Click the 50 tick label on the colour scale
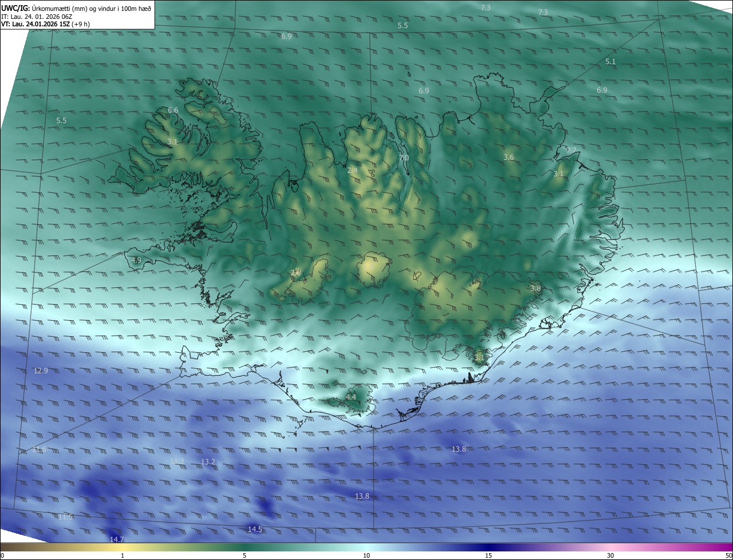This screenshot has height=560, width=733. coord(728,555)
